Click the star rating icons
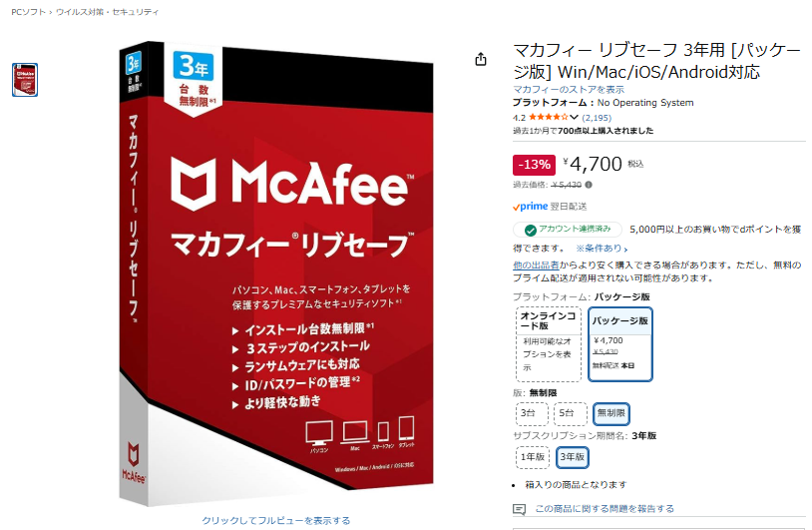Image resolution: width=812 pixels, height=530 pixels. click(549, 117)
